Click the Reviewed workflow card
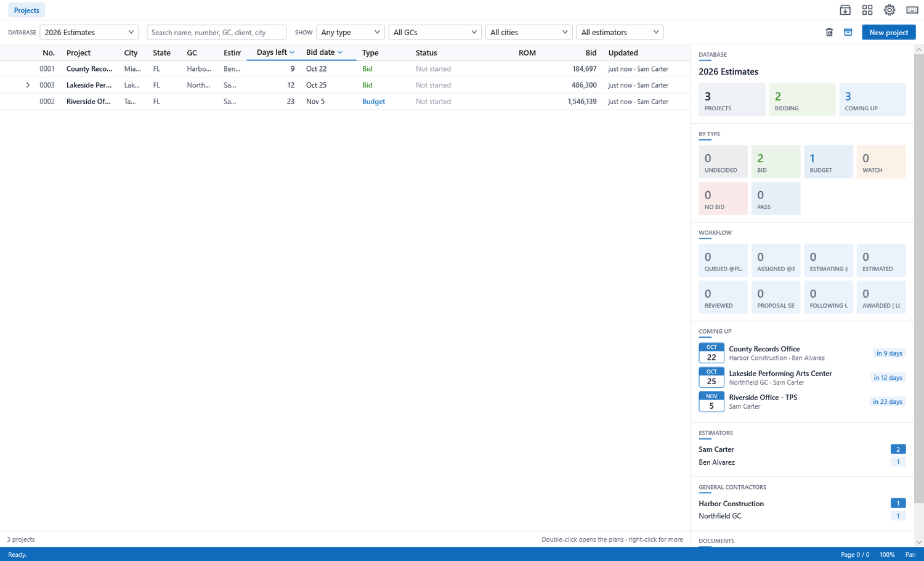Screen dimensions: 924x561 coord(723,297)
